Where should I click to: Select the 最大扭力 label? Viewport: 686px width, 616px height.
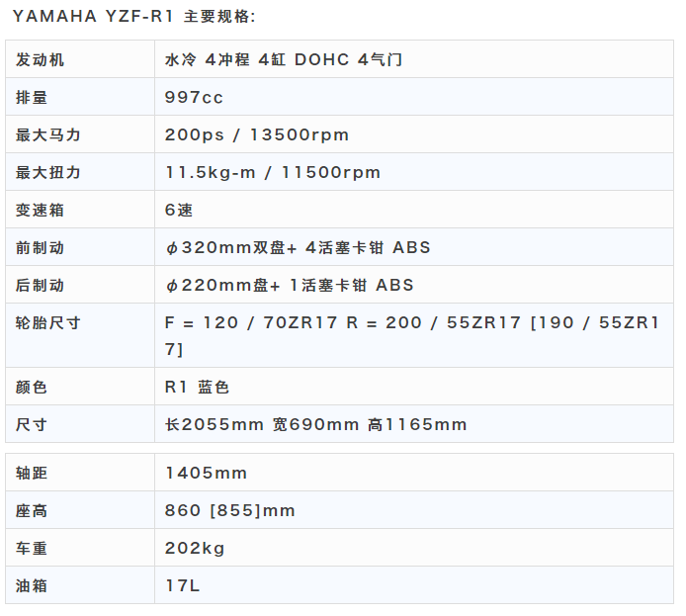[48, 172]
